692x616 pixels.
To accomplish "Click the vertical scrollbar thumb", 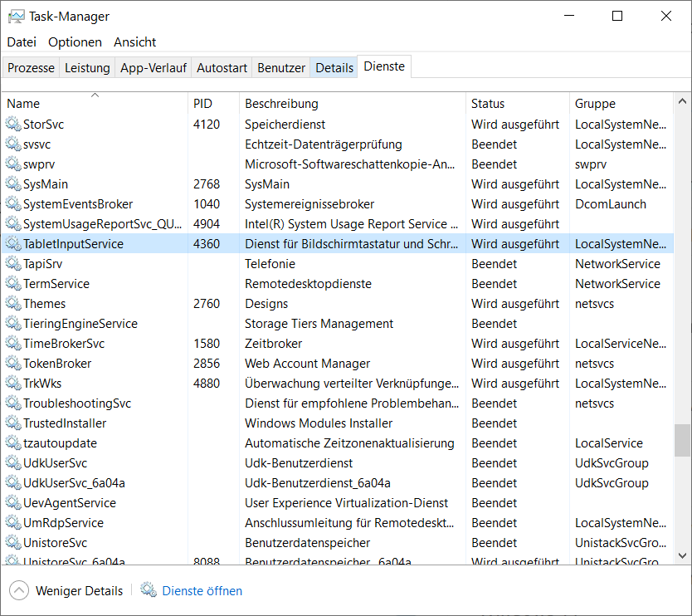I will [682, 440].
